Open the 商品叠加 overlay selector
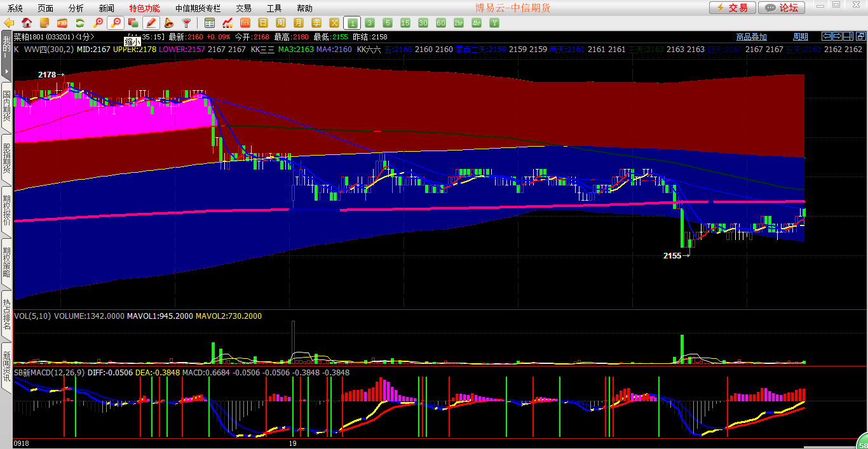Image resolution: width=868 pixels, height=449 pixels. (x=751, y=37)
